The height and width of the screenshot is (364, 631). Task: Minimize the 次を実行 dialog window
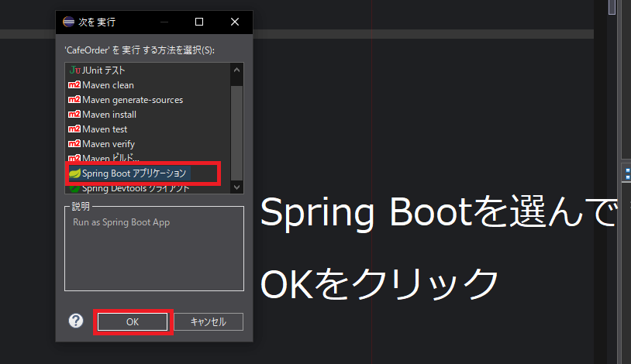pyautogui.click(x=164, y=22)
